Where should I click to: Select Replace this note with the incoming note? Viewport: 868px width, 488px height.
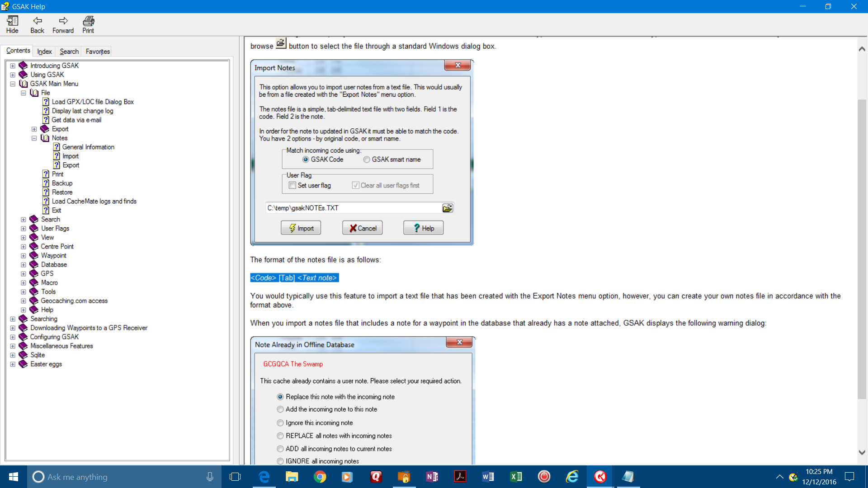click(x=280, y=397)
